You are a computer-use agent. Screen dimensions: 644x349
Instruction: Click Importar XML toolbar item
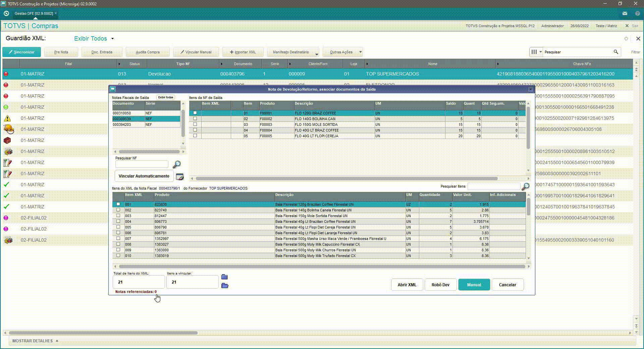pos(243,52)
